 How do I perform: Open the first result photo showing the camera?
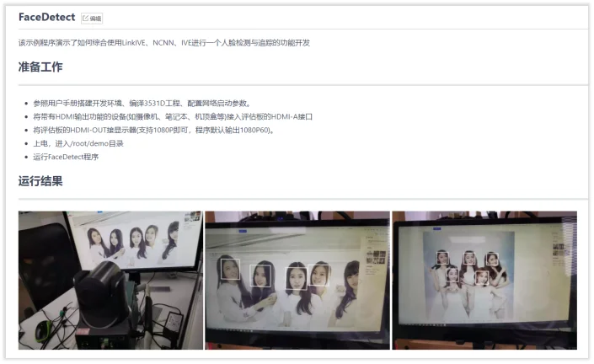click(110, 280)
